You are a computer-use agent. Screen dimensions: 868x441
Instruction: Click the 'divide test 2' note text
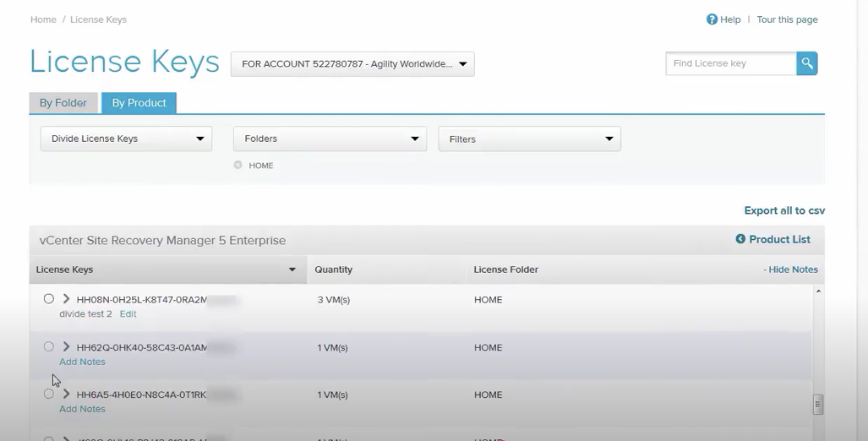click(x=85, y=313)
